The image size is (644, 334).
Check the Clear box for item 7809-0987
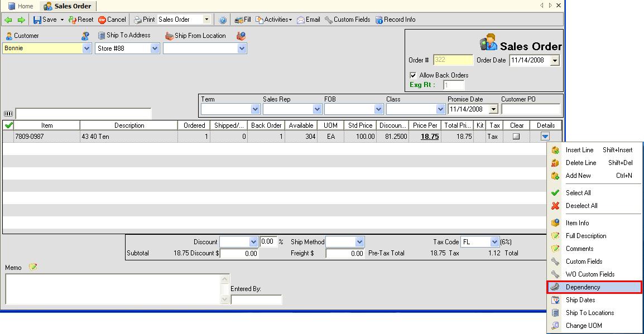[x=516, y=136]
